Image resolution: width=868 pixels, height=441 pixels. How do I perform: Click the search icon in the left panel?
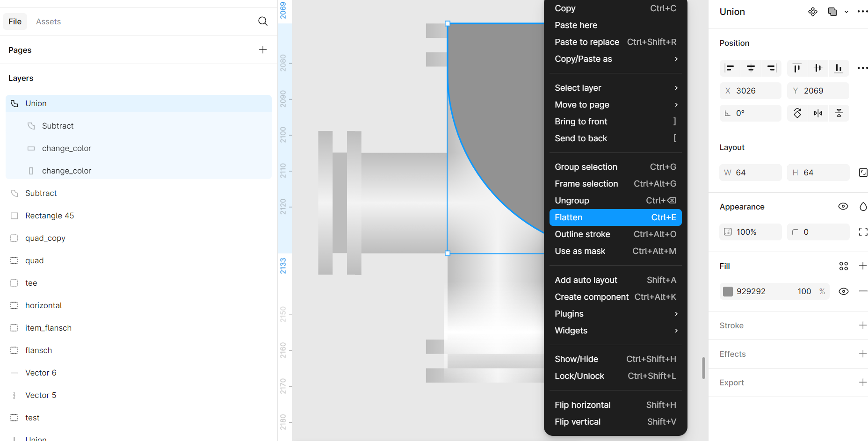pos(263,22)
